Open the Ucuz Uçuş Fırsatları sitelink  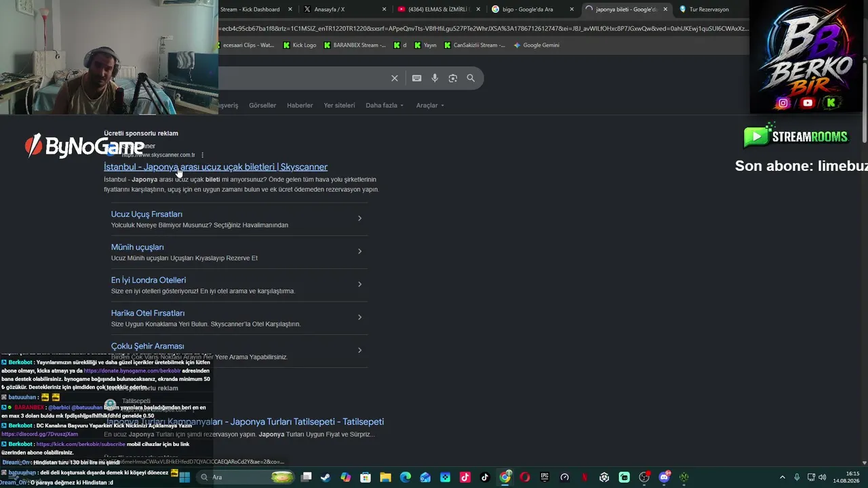pos(146,214)
